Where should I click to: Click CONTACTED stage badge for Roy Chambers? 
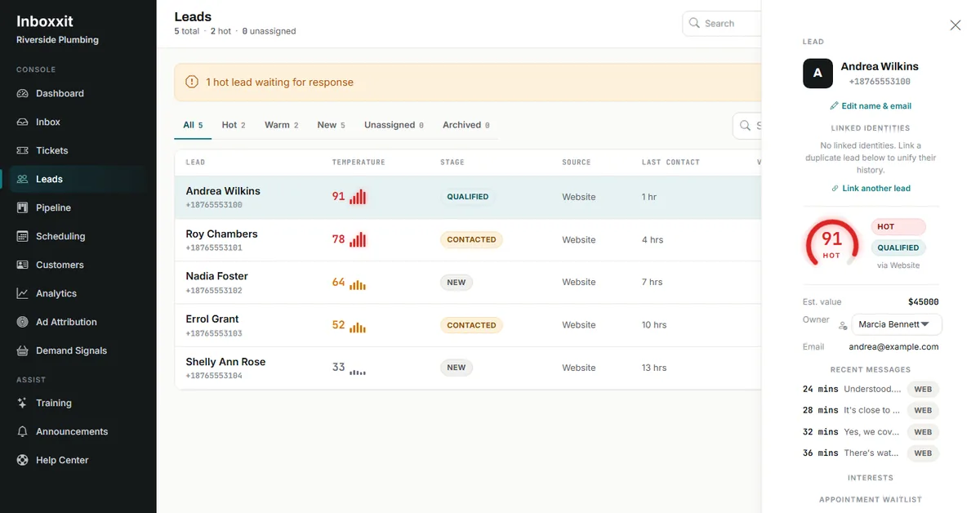[x=471, y=240]
